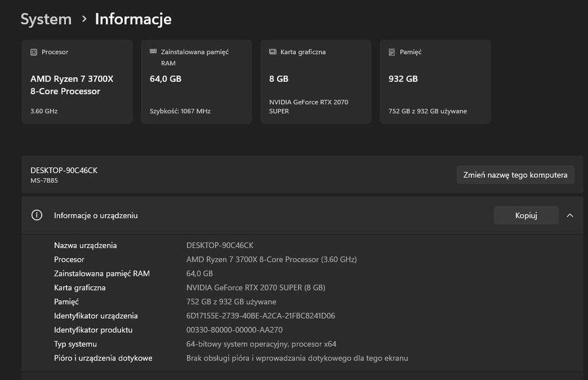Select 752 GB z 932 GB używane detail value

pyautogui.click(x=231, y=302)
